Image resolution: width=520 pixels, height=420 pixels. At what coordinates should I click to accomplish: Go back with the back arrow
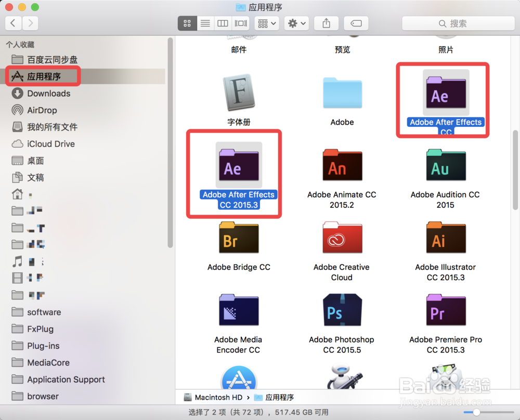tap(14, 23)
